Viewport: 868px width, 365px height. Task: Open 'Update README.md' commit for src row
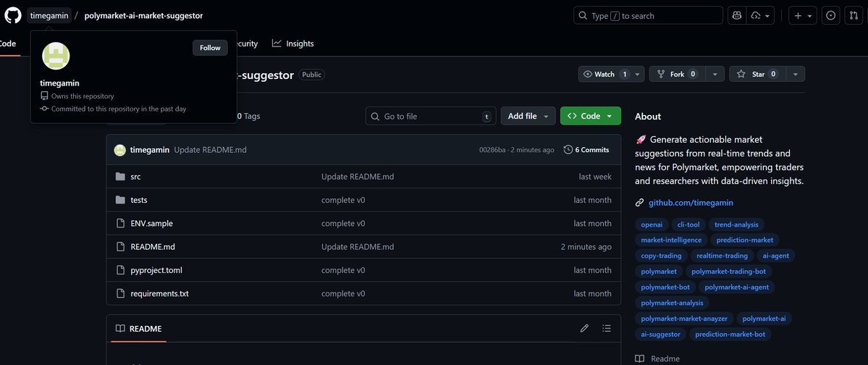[358, 177]
